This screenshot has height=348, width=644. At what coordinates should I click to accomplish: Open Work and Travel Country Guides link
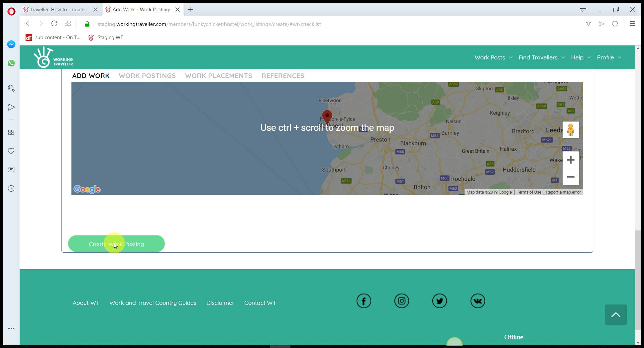point(153,303)
